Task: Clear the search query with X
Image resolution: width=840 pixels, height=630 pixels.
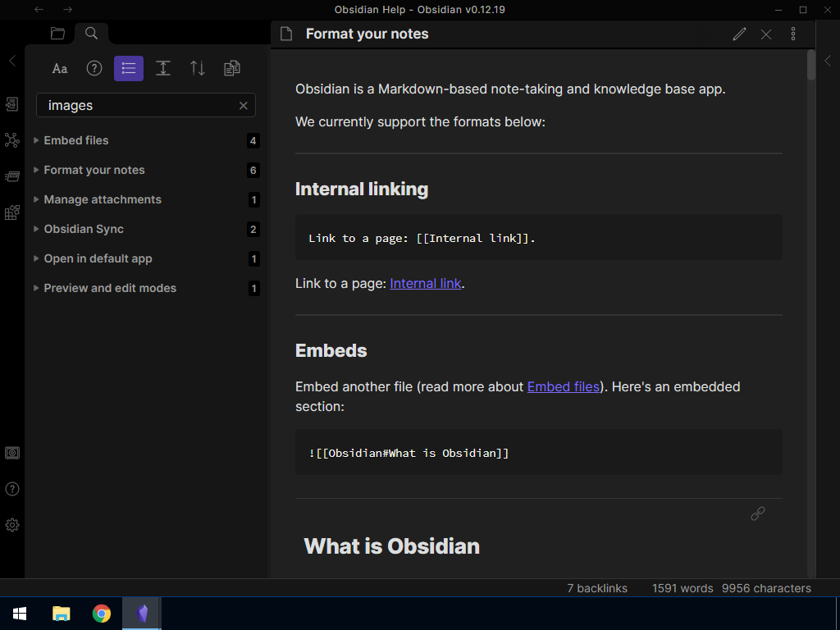Action: [243, 106]
